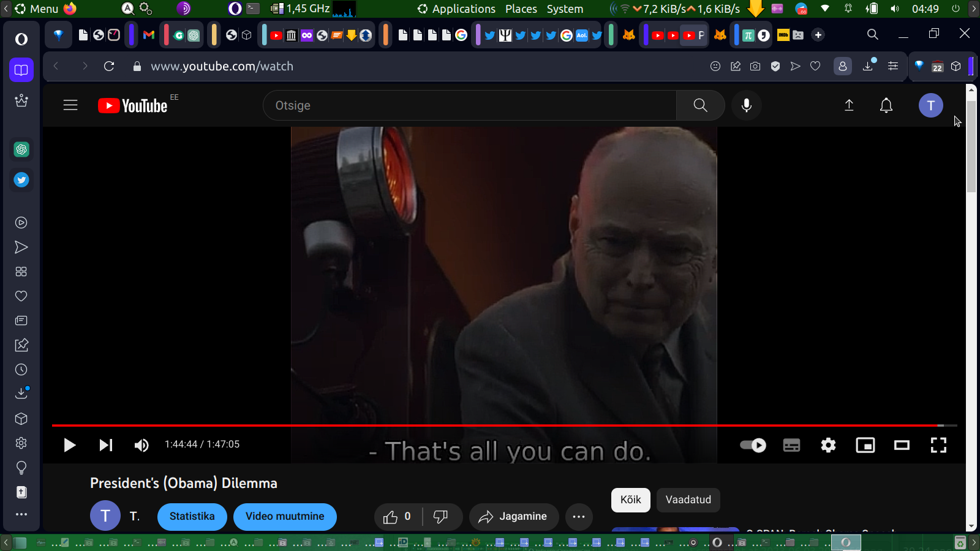Mute the video volume
The width and height of the screenshot is (980, 551).
[x=141, y=445]
